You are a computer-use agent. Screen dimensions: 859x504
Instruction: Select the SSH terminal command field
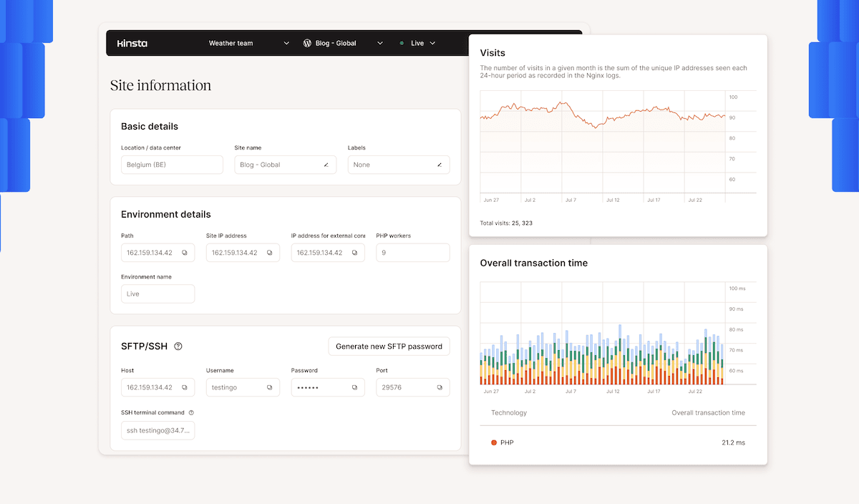click(157, 430)
